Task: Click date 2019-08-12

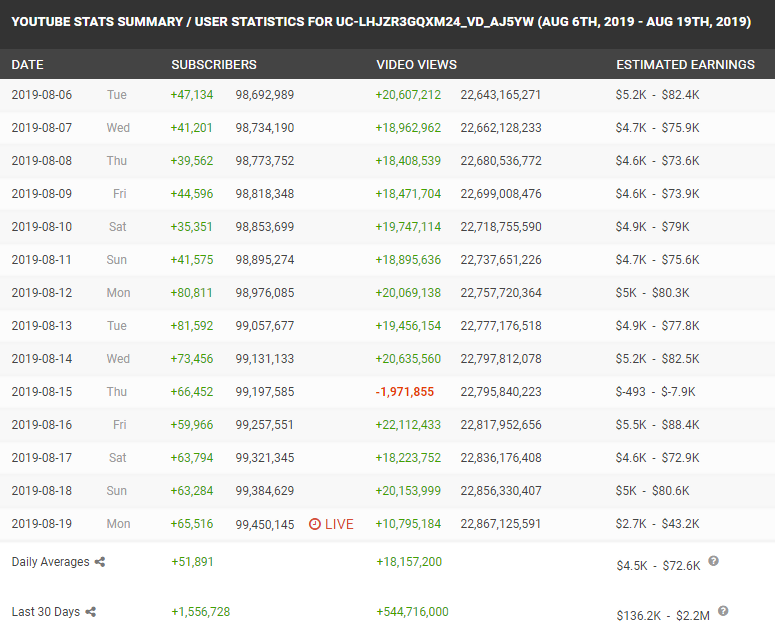Action: coord(42,293)
